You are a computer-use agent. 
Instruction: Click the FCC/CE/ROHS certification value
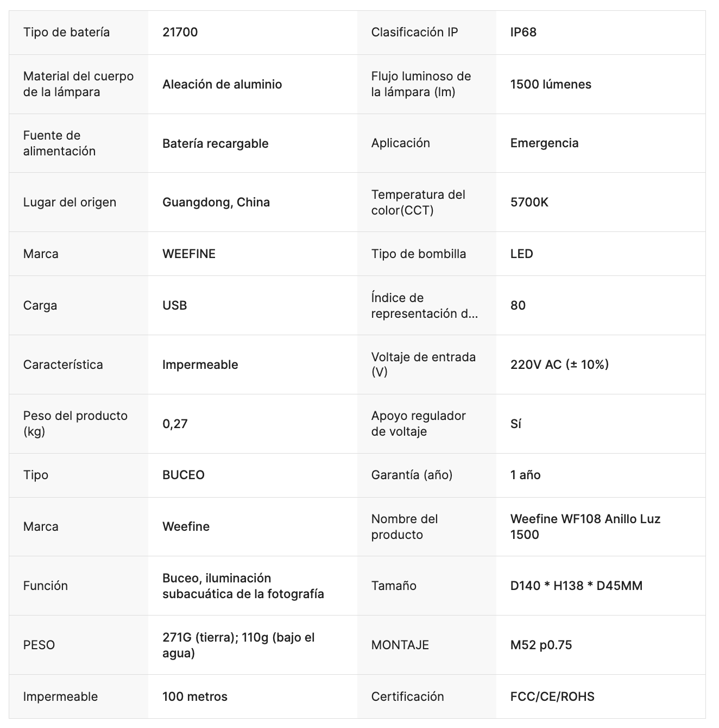coord(552,696)
